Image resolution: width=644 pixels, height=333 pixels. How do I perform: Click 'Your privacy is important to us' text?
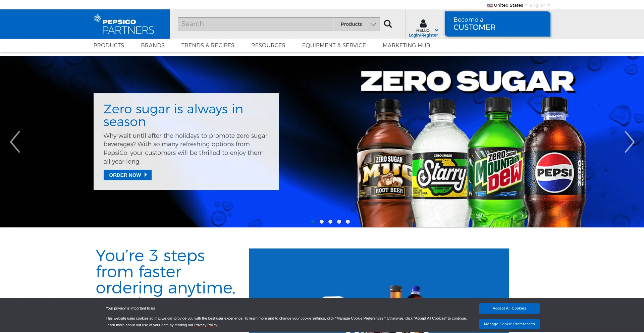130,308
